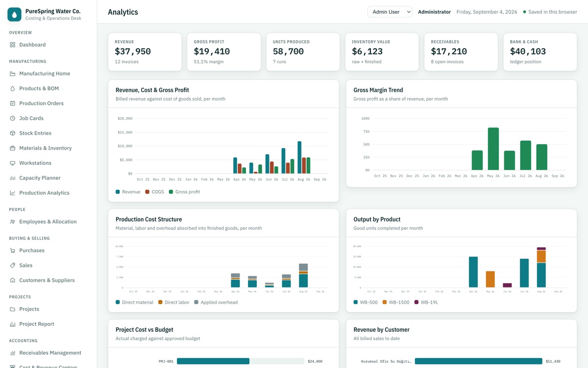Open the Purchases page
The image size is (588, 368).
point(49,250)
